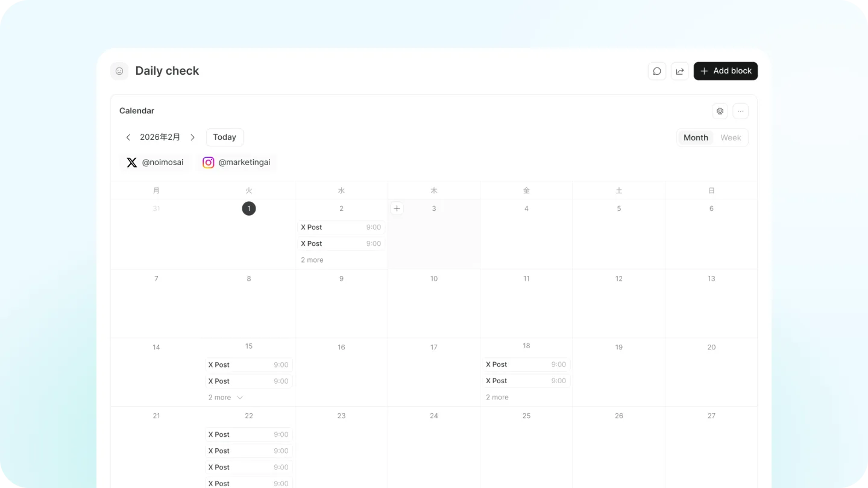The image size is (868, 488).
Task: Select date 19 in the calendar
Action: (x=619, y=347)
